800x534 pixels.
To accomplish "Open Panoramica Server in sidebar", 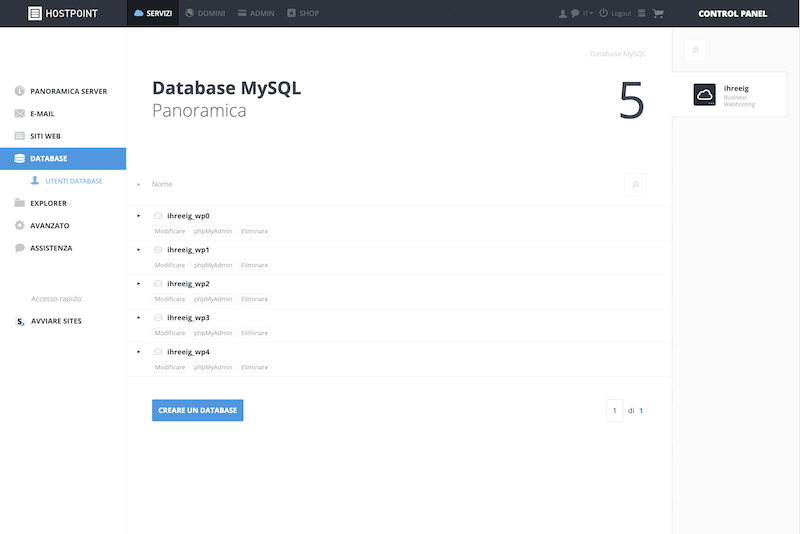I will click(x=63, y=91).
